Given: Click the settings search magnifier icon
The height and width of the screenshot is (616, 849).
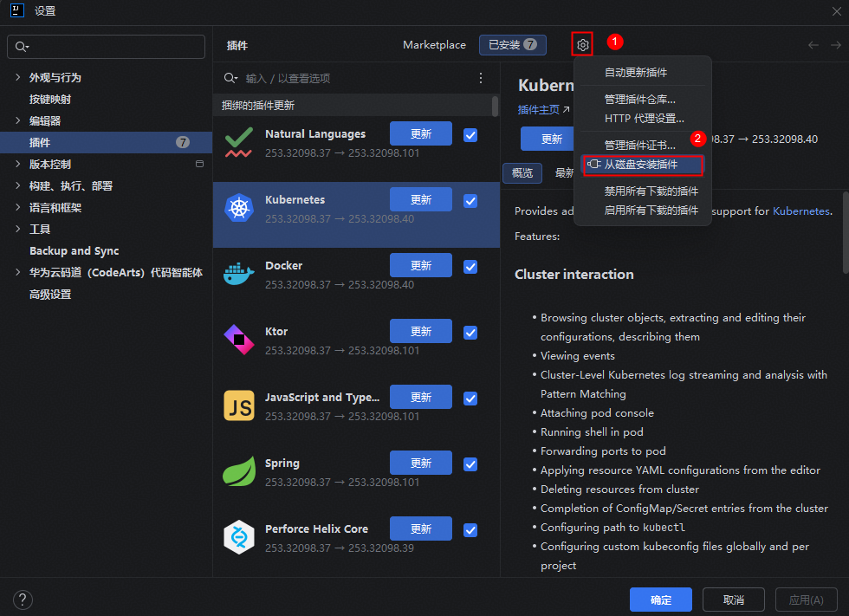Looking at the screenshot, I should pos(22,47).
